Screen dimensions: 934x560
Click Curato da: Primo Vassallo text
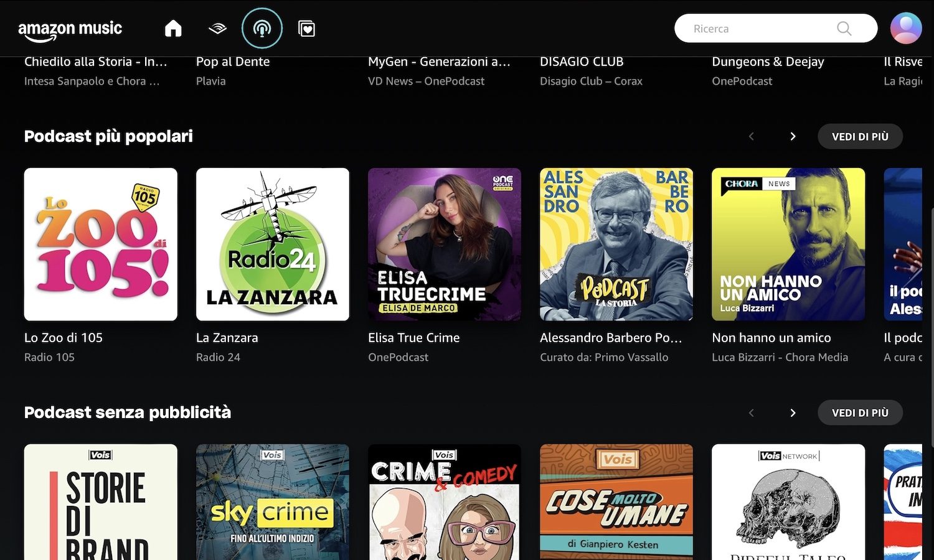point(604,357)
